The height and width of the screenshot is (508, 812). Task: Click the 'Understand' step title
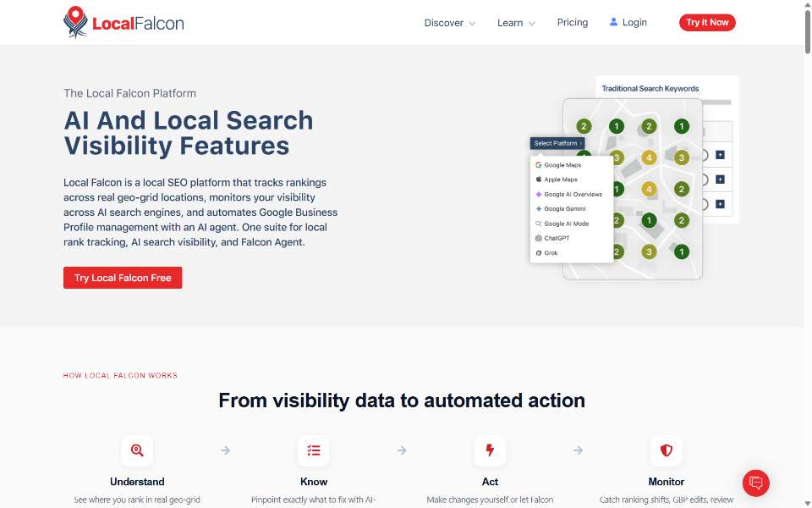tap(137, 482)
